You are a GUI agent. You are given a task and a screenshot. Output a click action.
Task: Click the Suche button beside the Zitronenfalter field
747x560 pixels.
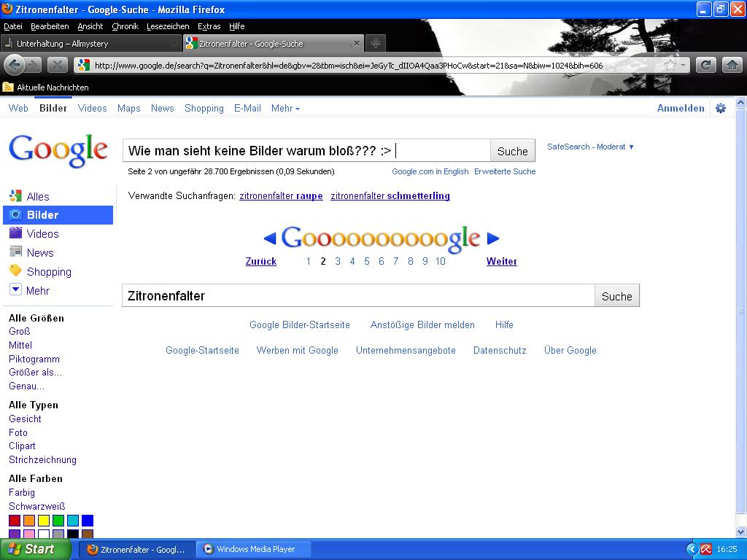tap(617, 296)
